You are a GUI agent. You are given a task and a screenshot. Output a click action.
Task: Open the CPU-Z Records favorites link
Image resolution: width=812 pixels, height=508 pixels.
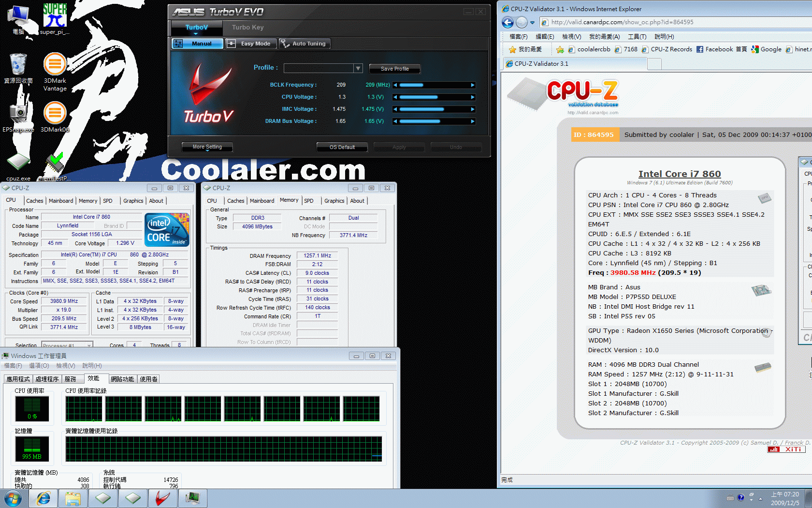667,49
